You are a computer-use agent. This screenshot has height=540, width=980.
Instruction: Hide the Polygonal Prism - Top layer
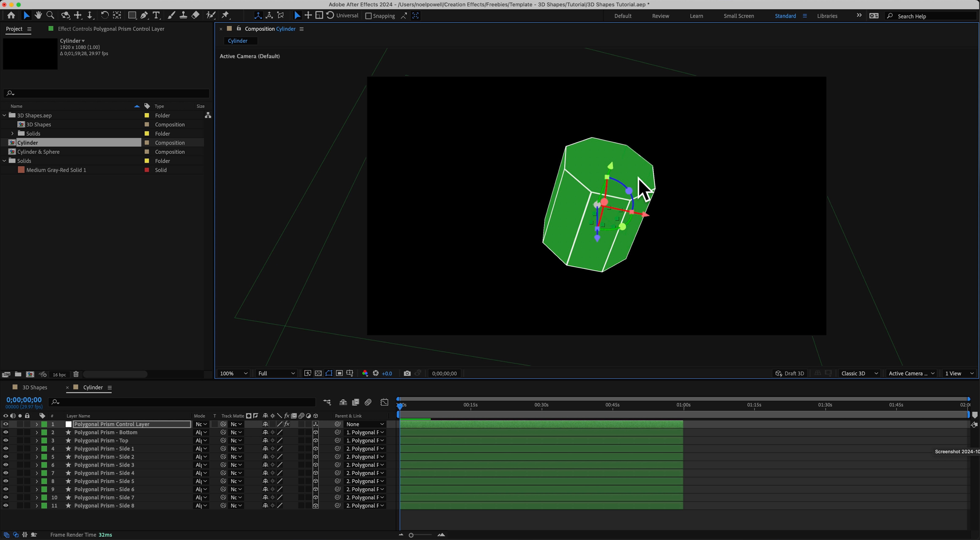click(x=6, y=441)
